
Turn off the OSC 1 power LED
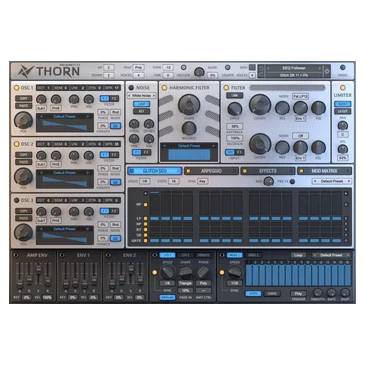(16, 88)
